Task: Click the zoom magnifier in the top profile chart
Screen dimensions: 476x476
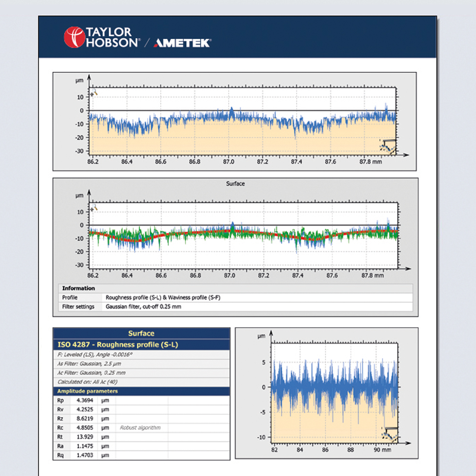Action: click(94, 92)
